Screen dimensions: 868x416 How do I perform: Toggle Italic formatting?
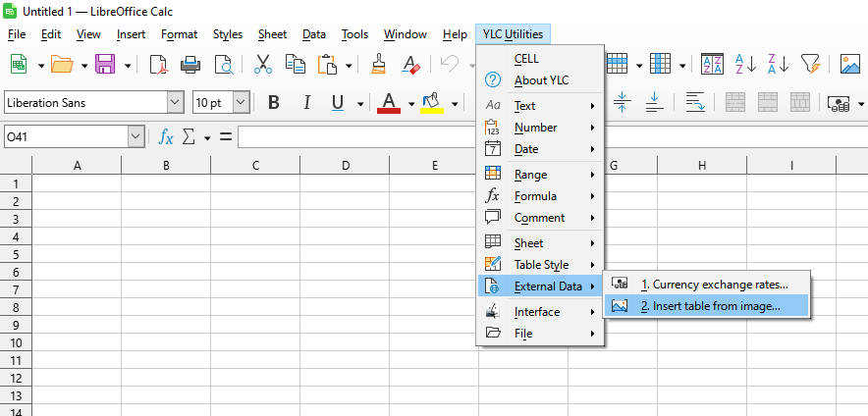305,103
